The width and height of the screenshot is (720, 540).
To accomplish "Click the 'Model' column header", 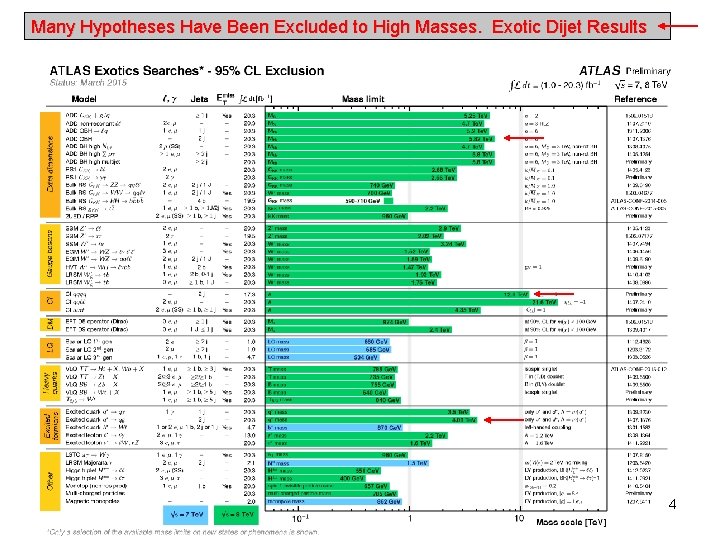I will click(x=84, y=99).
